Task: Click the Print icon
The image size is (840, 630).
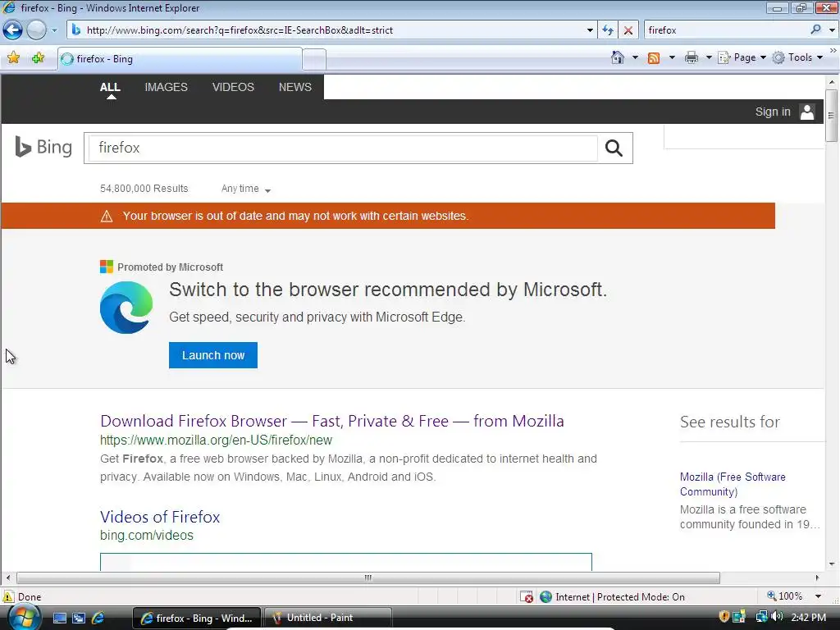Action: click(692, 57)
